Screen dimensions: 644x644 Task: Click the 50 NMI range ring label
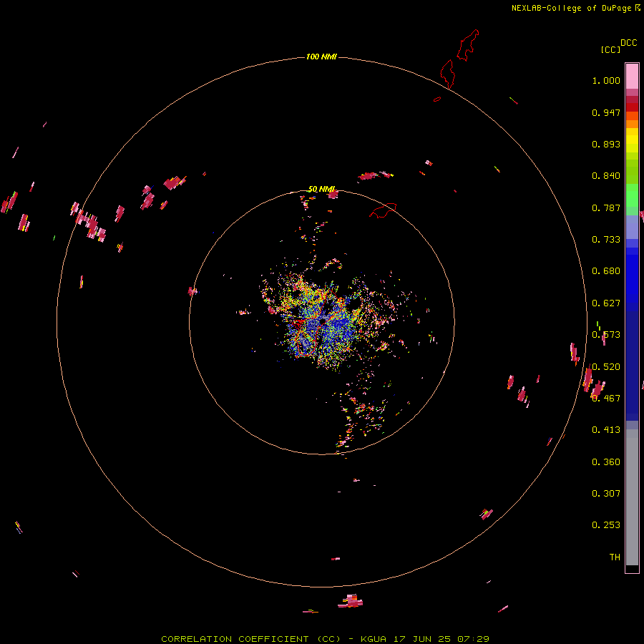(x=321, y=189)
